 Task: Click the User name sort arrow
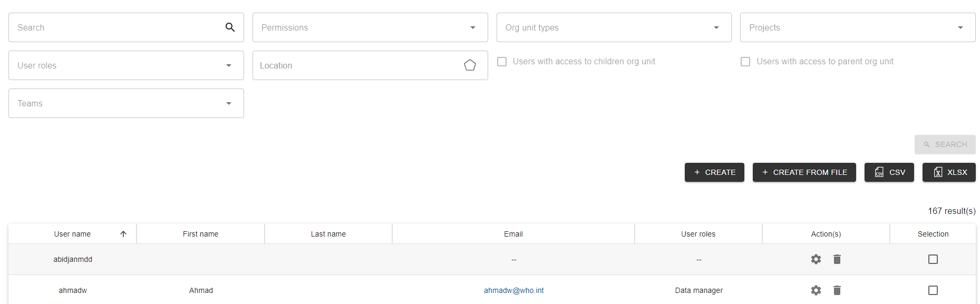[123, 234]
